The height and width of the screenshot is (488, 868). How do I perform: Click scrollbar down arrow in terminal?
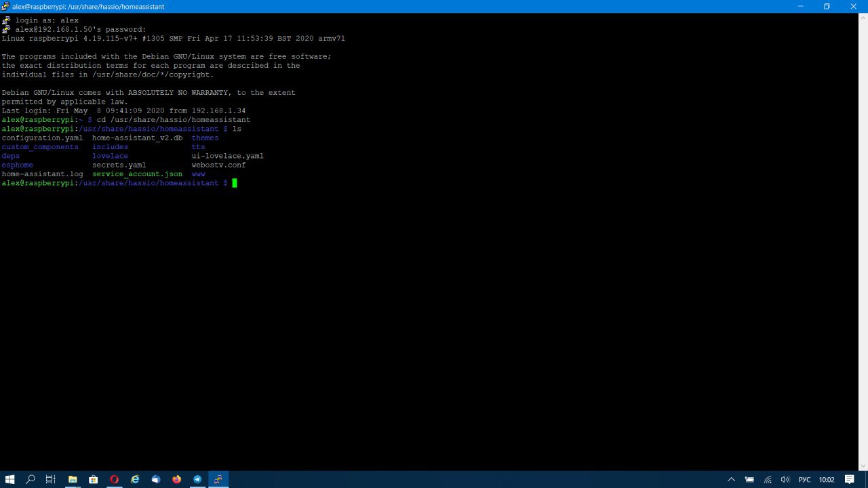863,466
